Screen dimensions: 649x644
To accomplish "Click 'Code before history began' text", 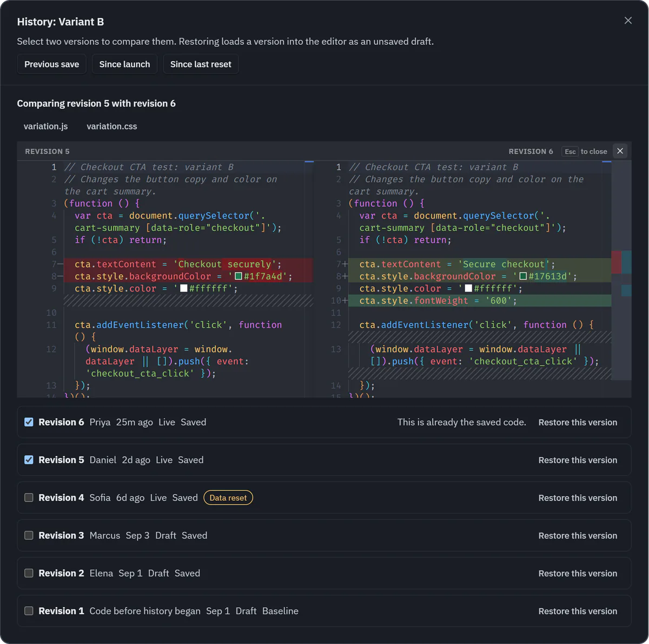I will click(x=145, y=611).
